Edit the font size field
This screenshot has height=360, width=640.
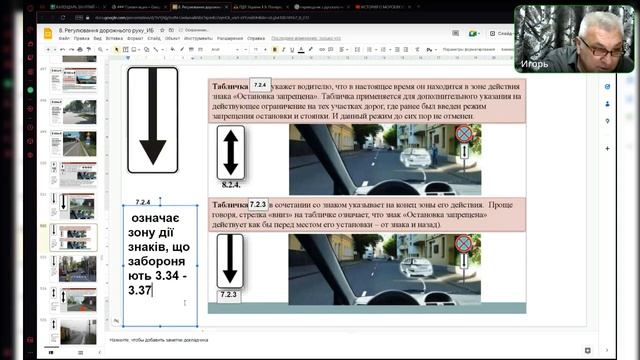[x=256, y=49]
